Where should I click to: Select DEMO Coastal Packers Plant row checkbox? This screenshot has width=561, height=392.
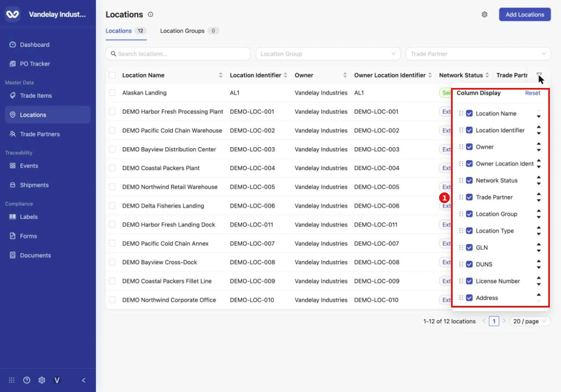pos(112,168)
